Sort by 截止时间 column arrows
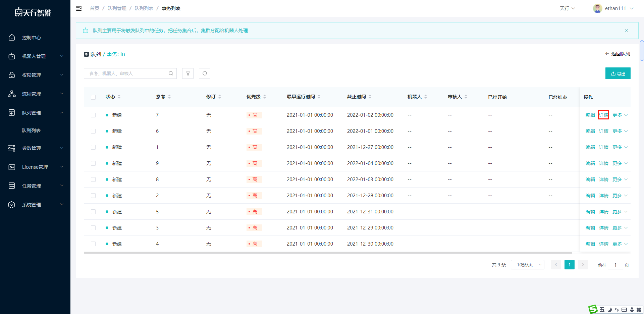 (x=370, y=97)
